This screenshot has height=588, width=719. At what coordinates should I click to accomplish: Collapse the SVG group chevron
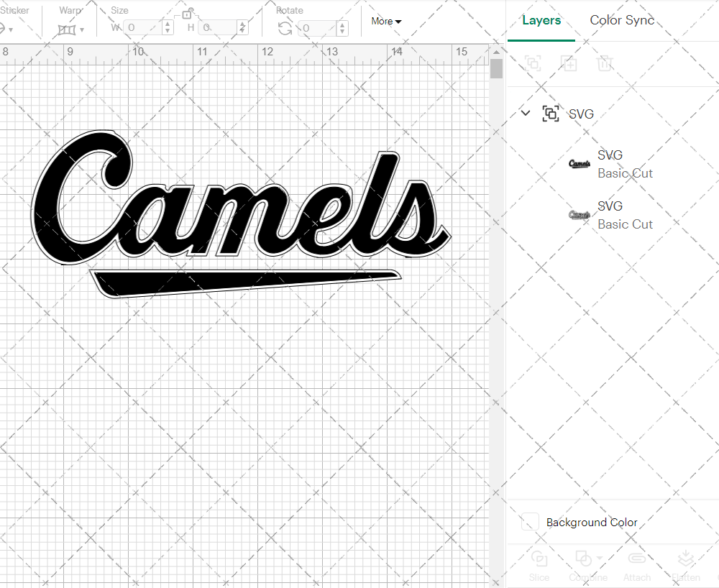click(x=526, y=113)
